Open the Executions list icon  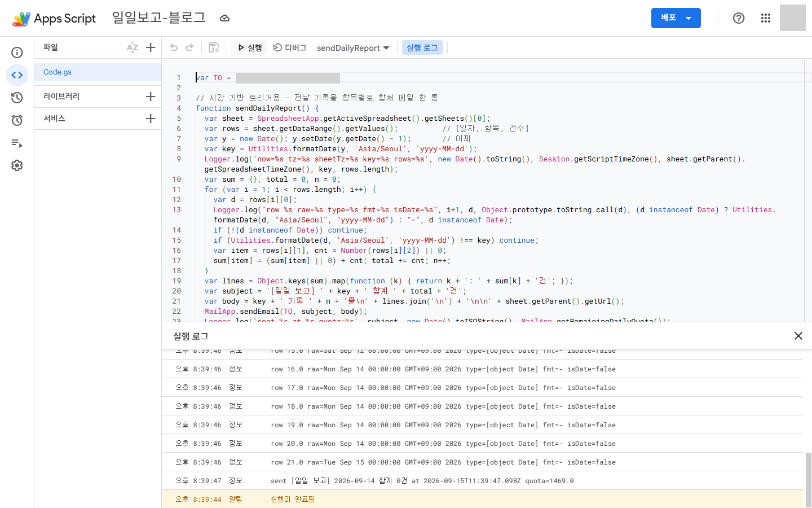(x=17, y=143)
